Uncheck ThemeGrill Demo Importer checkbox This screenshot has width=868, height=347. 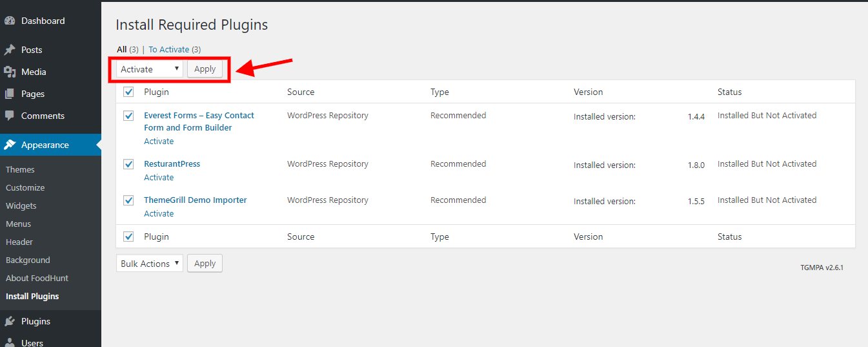tap(128, 200)
